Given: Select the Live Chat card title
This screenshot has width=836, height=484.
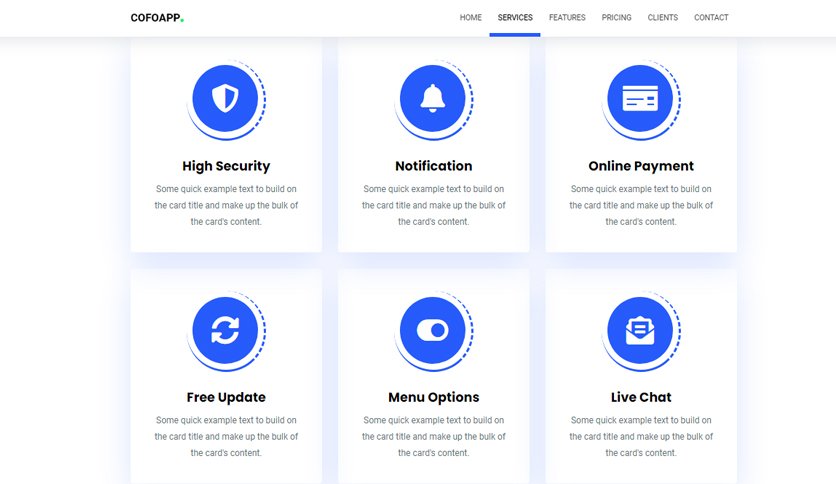Looking at the screenshot, I should [641, 398].
